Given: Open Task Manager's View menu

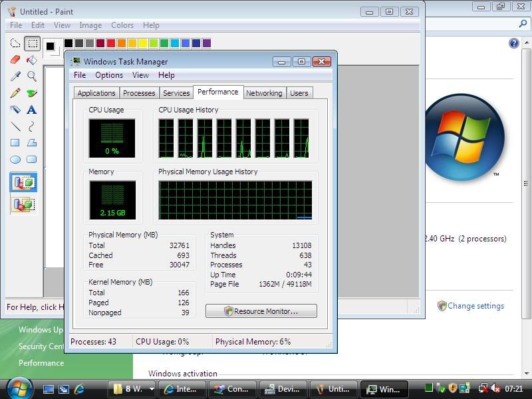Looking at the screenshot, I should pos(140,75).
